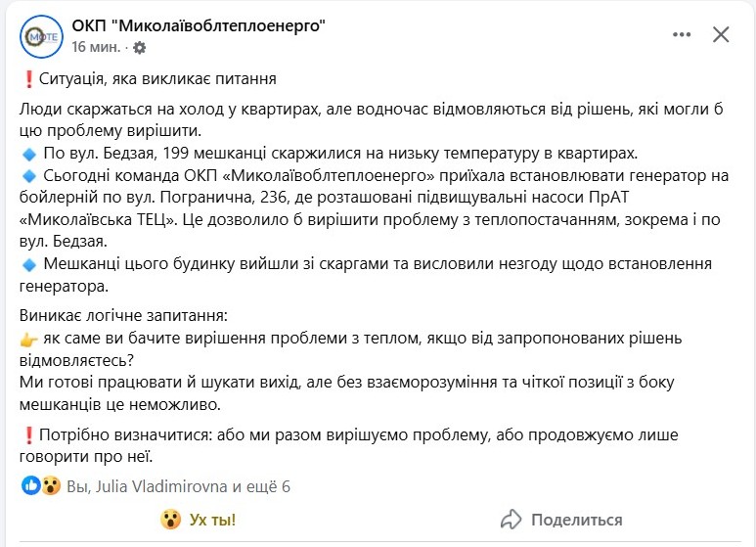Image resolution: width=756 pixels, height=547 pixels.
Task: Close the post with the X button
Action: tap(721, 35)
